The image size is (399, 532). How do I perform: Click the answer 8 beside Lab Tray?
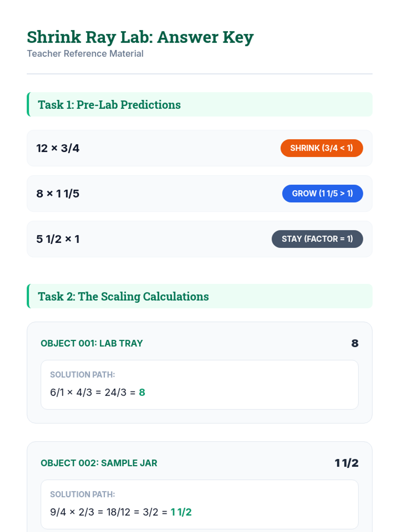[x=355, y=343]
